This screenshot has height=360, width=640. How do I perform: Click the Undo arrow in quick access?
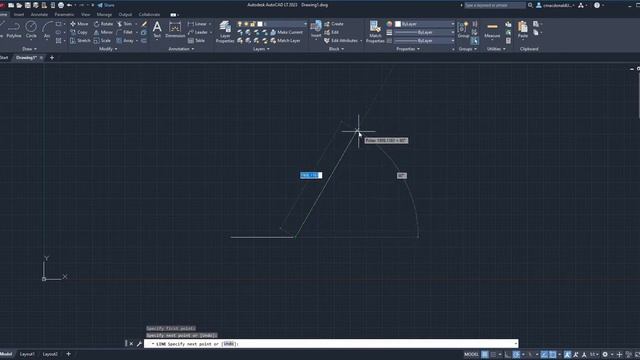[69, 5]
